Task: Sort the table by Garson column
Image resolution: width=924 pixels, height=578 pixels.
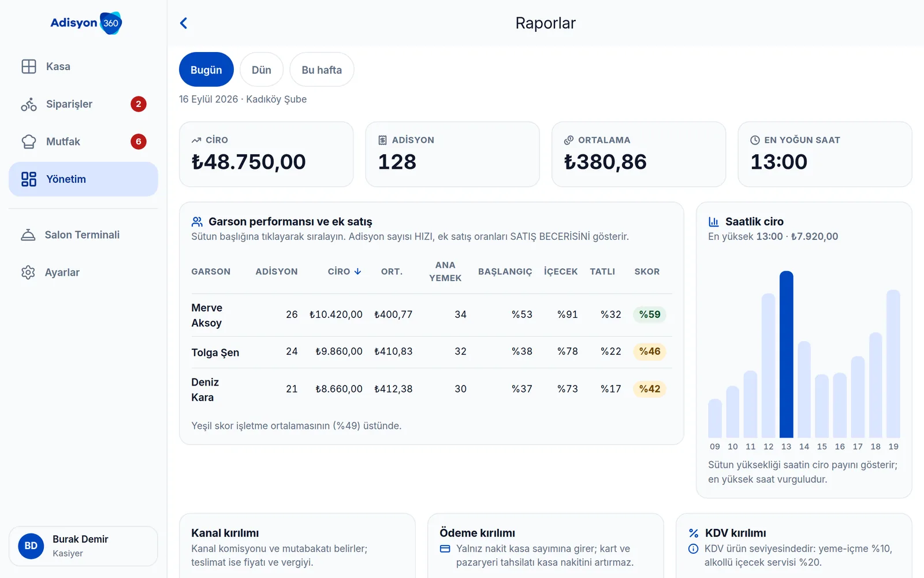Action: [211, 272]
